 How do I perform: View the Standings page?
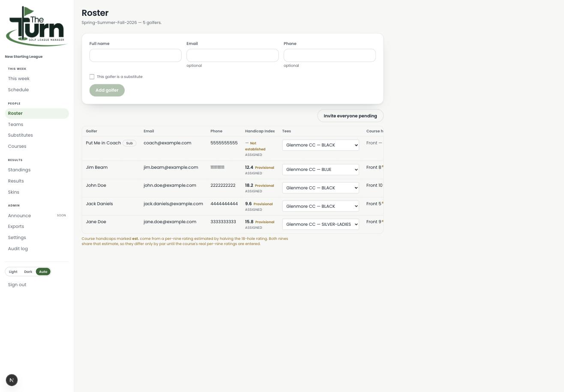[37, 170]
